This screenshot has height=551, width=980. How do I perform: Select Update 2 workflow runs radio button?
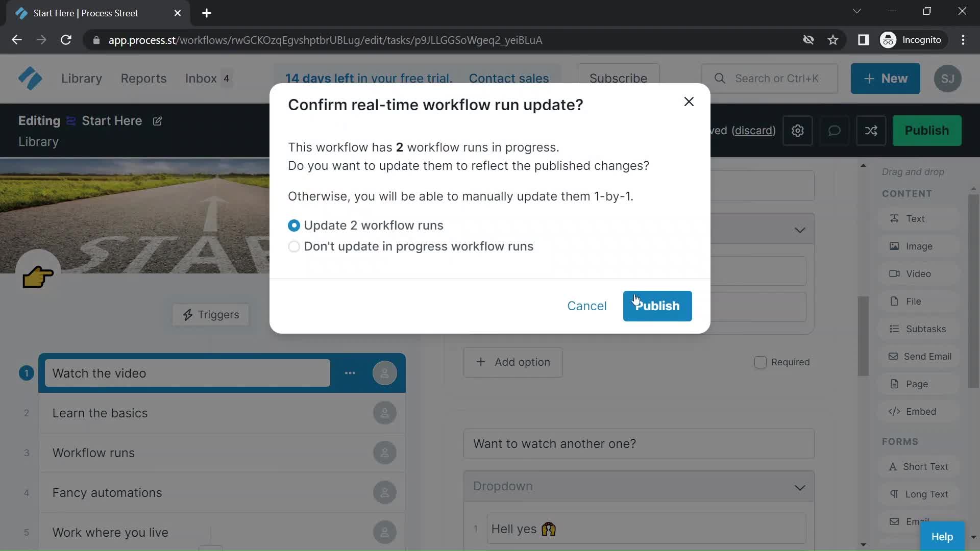pos(294,226)
